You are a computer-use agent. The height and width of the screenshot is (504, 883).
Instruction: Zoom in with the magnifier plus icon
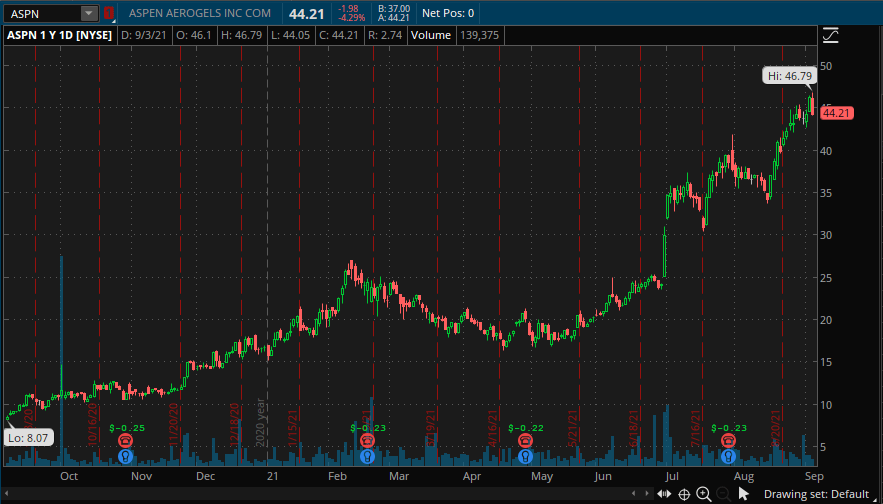(x=704, y=494)
